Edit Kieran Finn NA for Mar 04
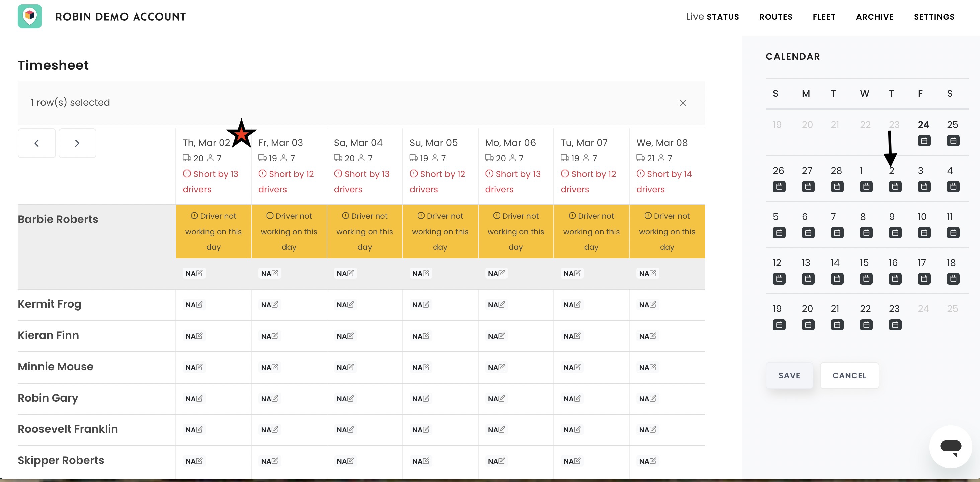 345,336
